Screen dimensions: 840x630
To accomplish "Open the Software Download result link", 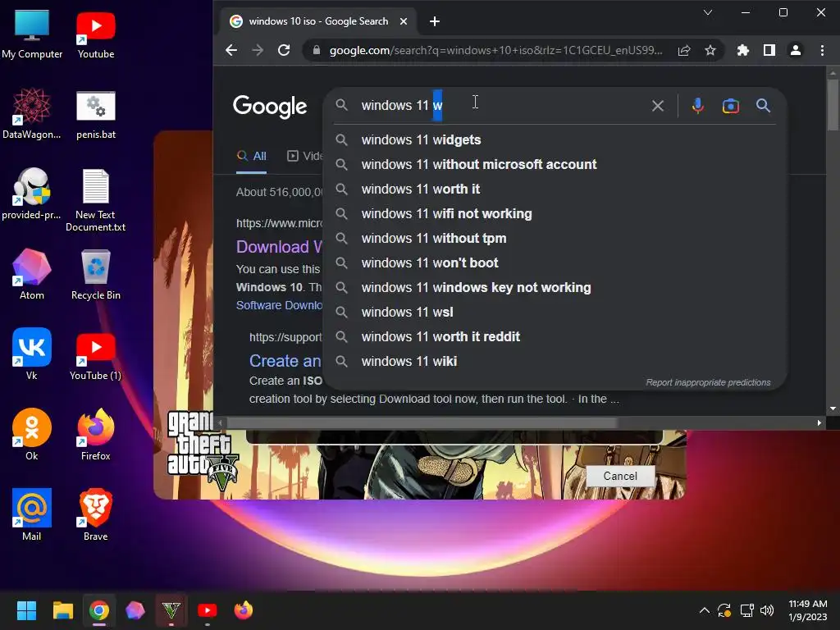I will 279,305.
